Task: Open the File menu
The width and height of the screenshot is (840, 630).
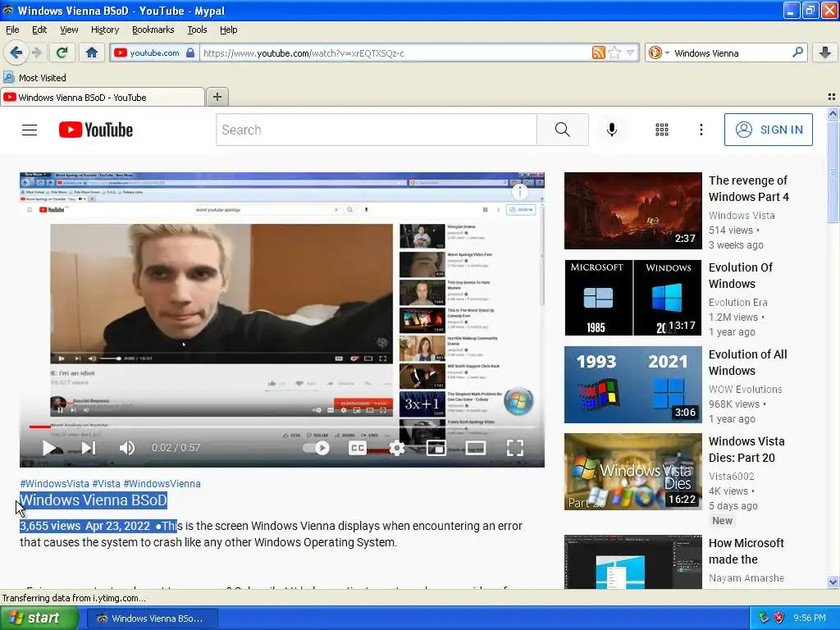Action: tap(12, 30)
